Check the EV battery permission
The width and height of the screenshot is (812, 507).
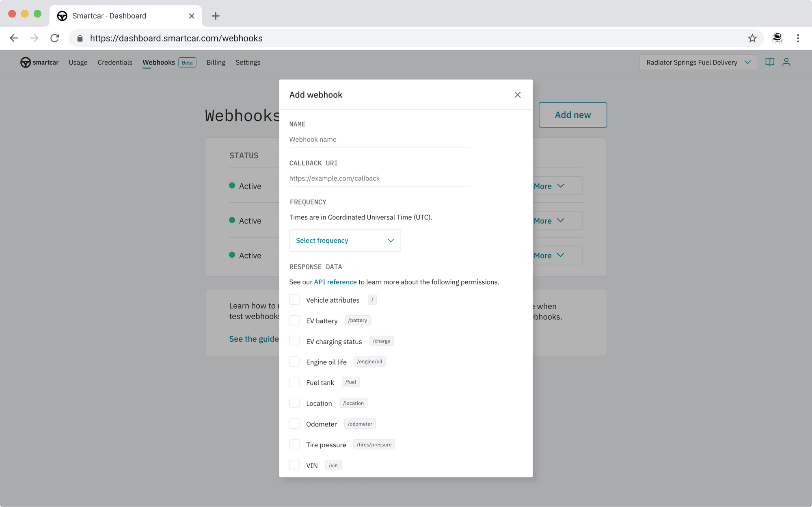pos(294,320)
